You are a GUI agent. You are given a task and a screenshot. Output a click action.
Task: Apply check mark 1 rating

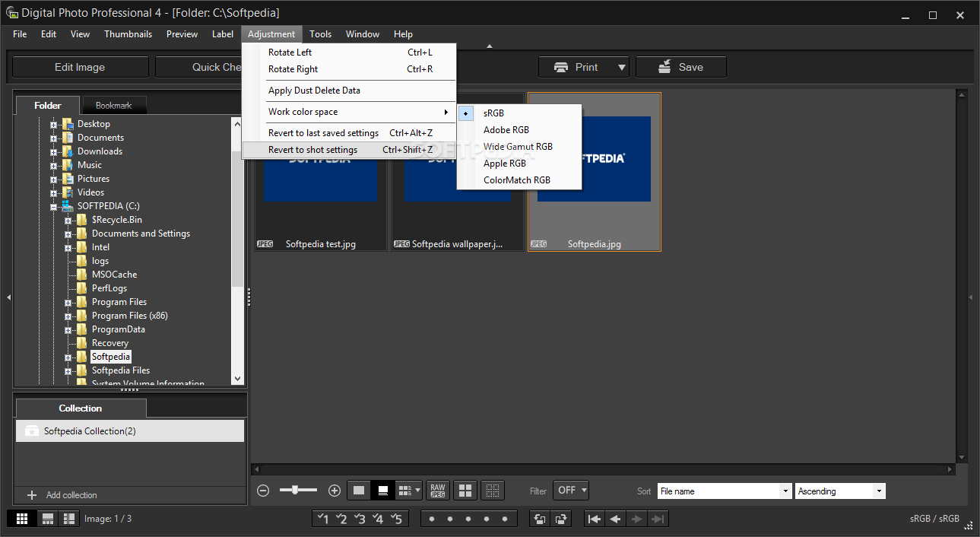(x=323, y=519)
